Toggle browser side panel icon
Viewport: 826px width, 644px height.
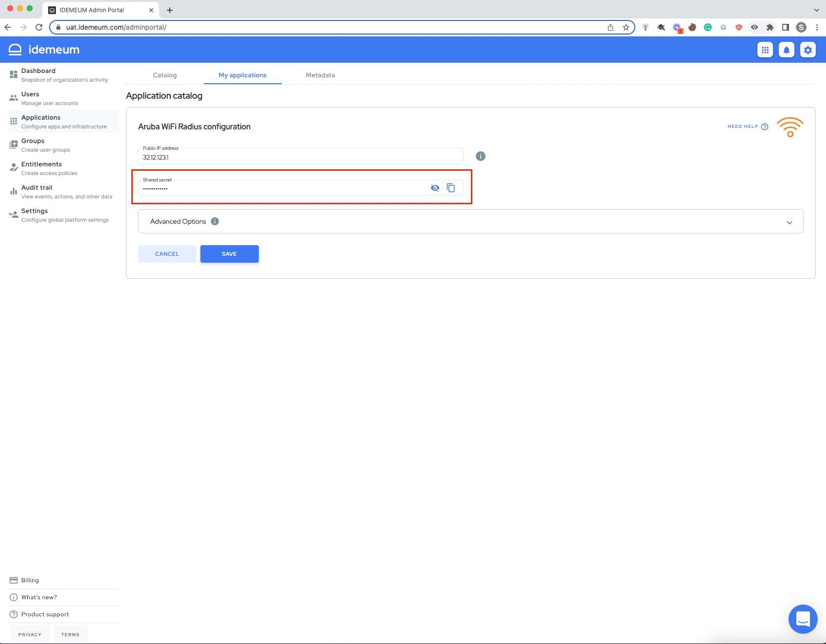(786, 27)
